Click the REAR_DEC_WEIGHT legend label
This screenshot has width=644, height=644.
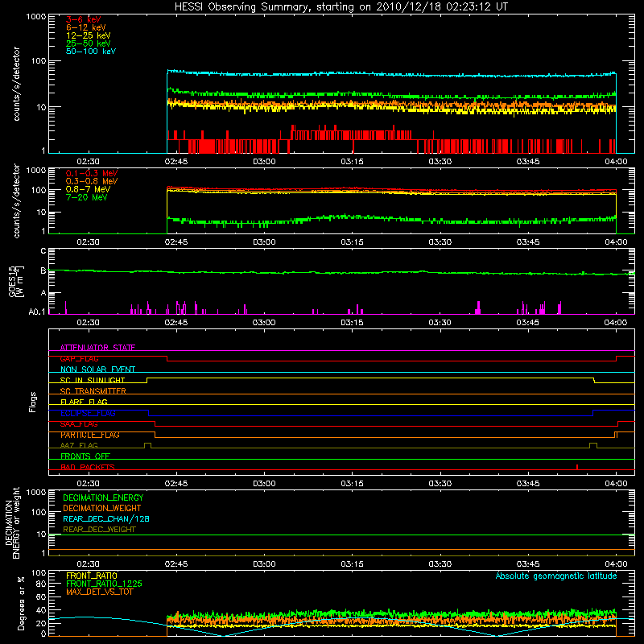point(99,530)
